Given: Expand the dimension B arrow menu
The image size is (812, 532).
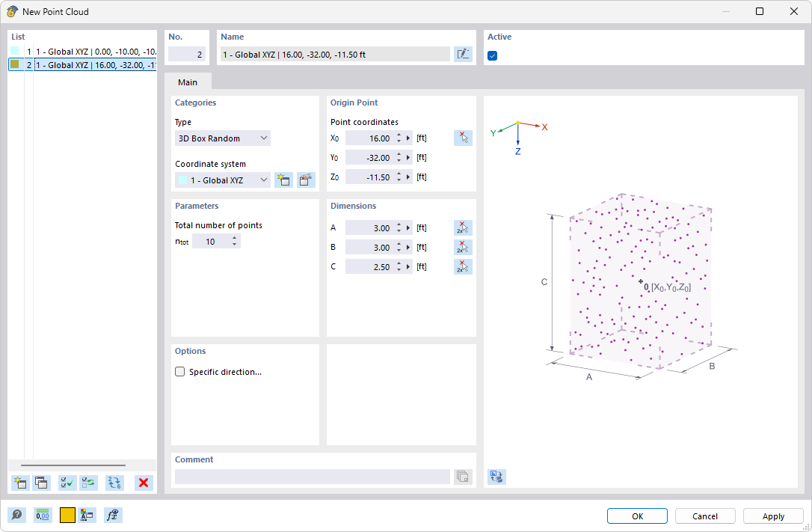Looking at the screenshot, I should point(408,248).
